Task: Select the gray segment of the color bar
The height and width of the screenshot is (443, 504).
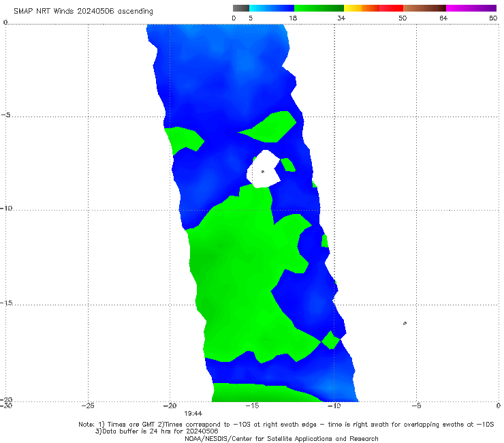Action: 241,8
